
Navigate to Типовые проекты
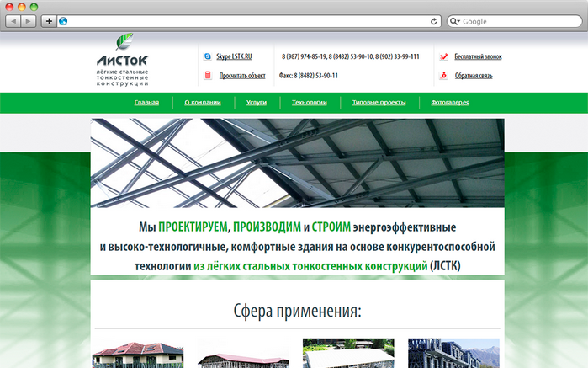click(x=379, y=103)
